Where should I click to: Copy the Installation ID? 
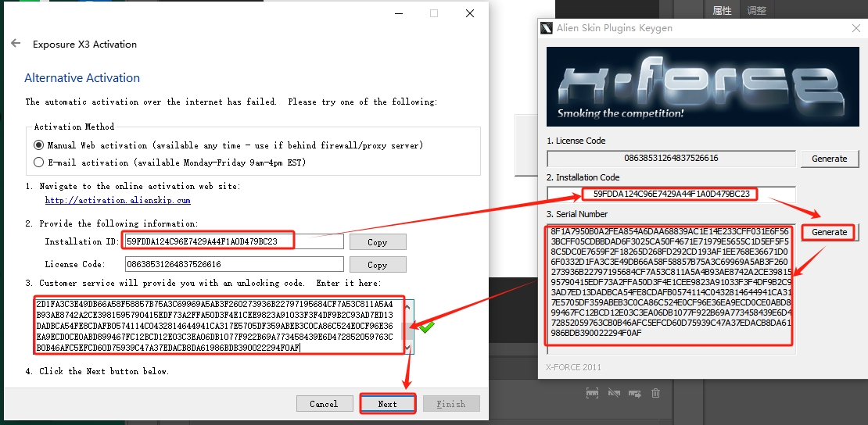click(x=378, y=242)
